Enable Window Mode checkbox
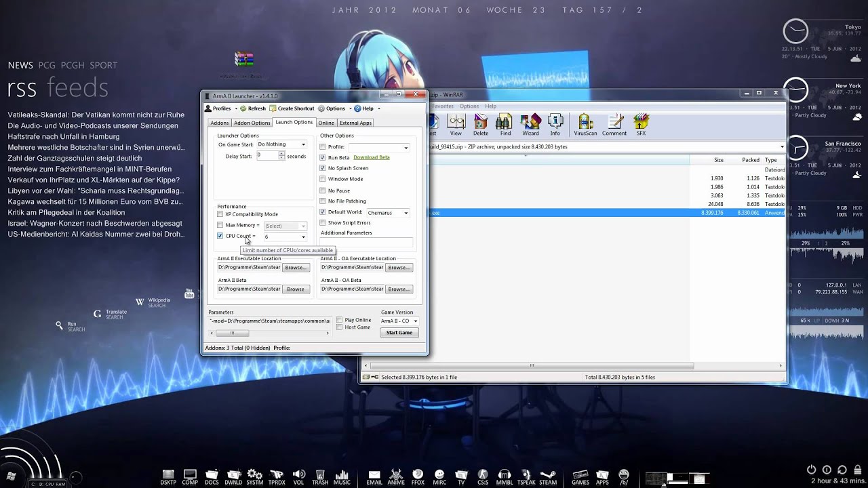This screenshot has width=868, height=488. pos(323,179)
